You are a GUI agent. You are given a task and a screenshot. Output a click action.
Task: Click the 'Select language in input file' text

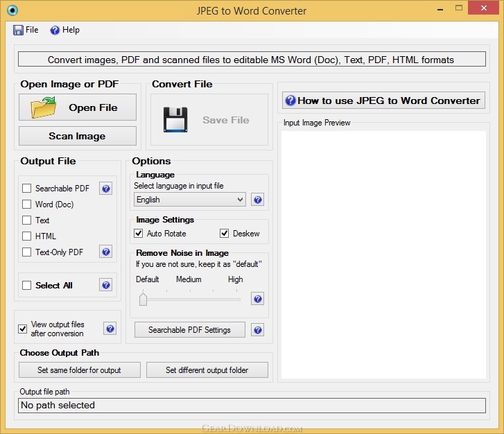(x=178, y=186)
